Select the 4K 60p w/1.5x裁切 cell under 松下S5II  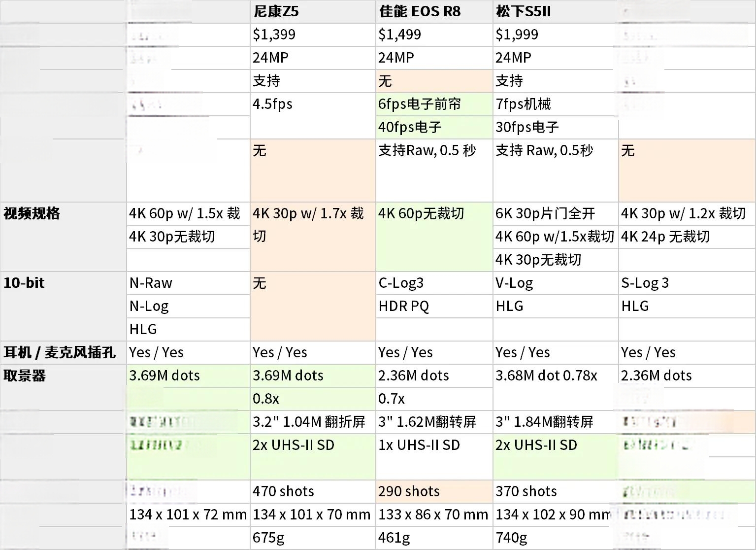pyautogui.click(x=555, y=237)
